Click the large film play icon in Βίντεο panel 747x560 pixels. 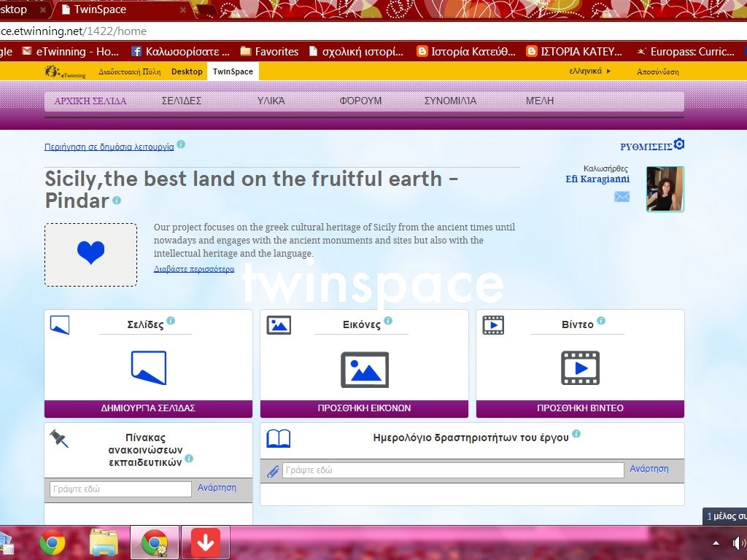tap(580, 368)
